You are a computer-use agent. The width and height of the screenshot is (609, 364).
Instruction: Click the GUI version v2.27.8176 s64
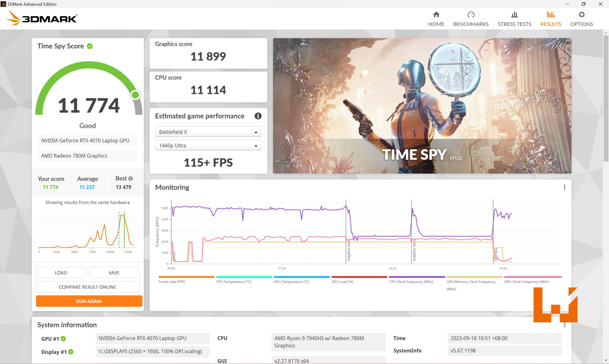click(x=328, y=360)
